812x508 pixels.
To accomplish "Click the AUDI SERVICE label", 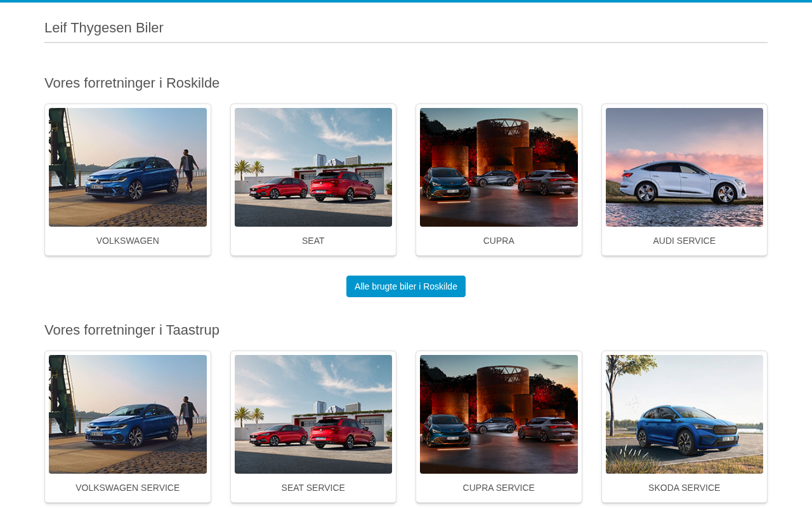I will (x=684, y=241).
